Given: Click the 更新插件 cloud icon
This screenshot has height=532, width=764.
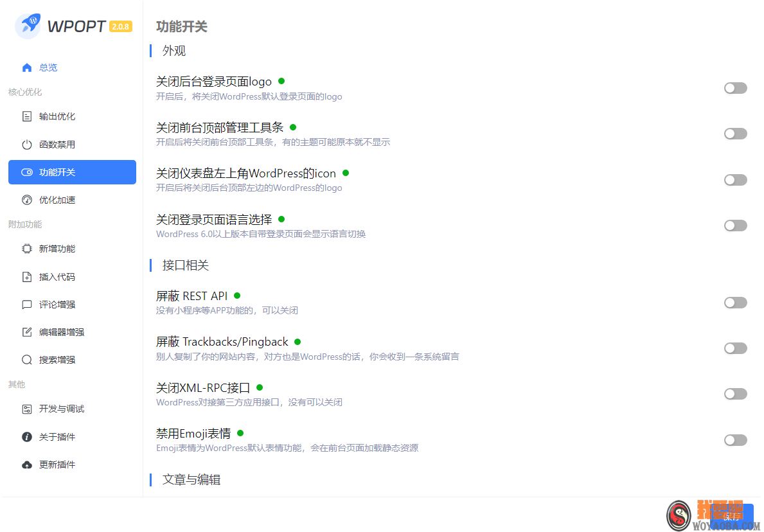Looking at the screenshot, I should point(26,464).
